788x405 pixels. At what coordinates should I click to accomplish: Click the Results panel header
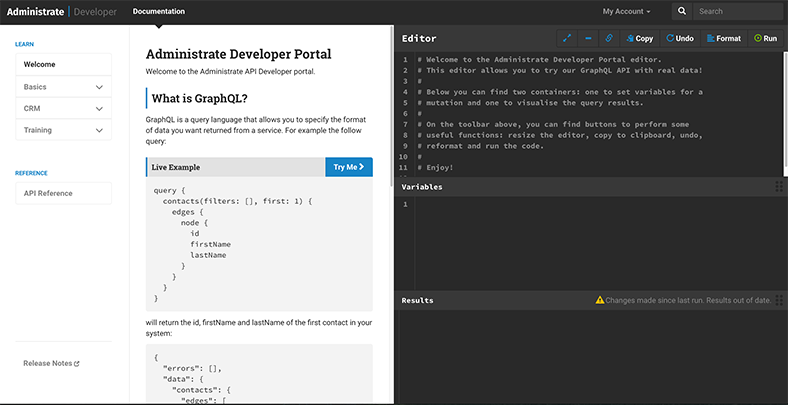click(590, 300)
